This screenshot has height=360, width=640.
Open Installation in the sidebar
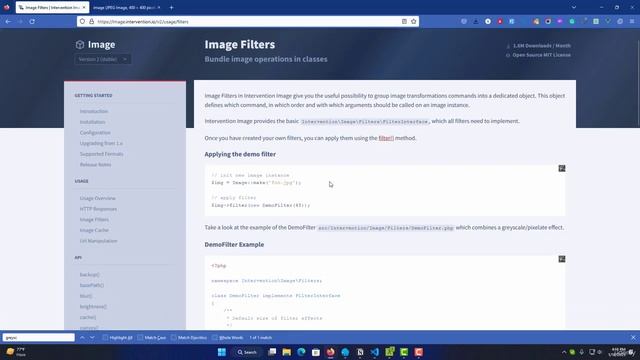pyautogui.click(x=93, y=122)
